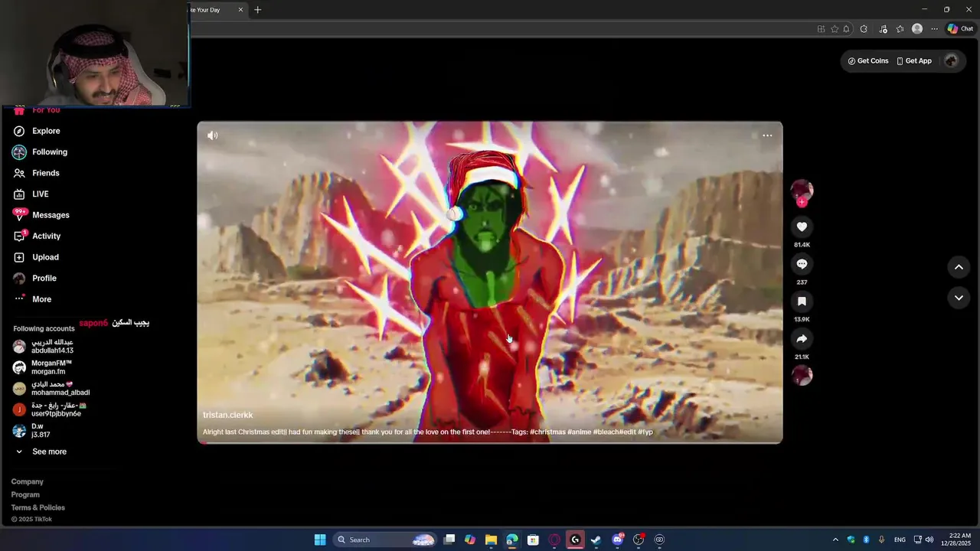Image resolution: width=980 pixels, height=551 pixels.
Task: Open File Explorer from taskbar
Action: (x=491, y=540)
